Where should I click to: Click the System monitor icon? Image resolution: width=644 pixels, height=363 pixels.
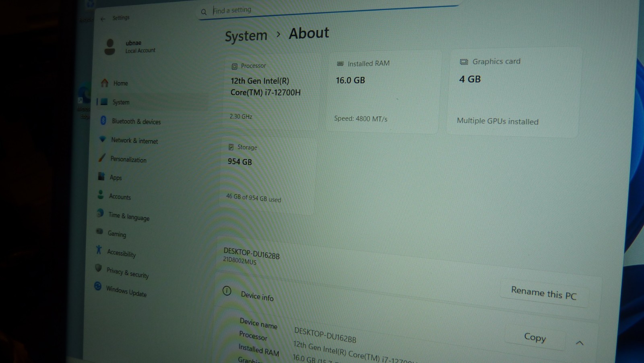pos(104,102)
